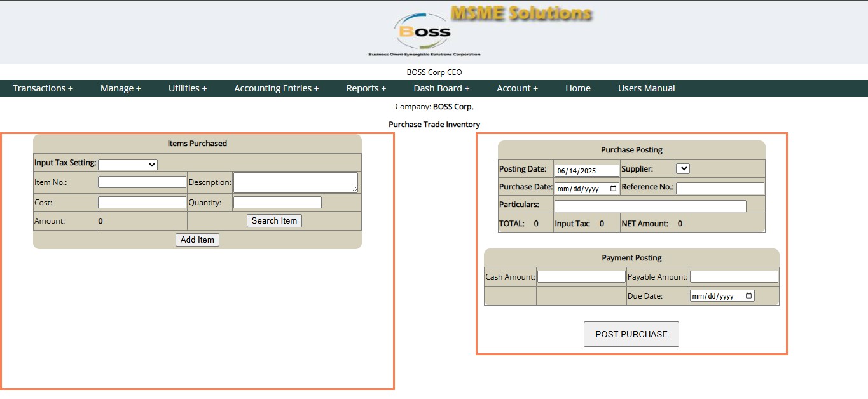Click the BOSS Corp CEO text
This screenshot has height=399, width=868.
pyautogui.click(x=434, y=72)
